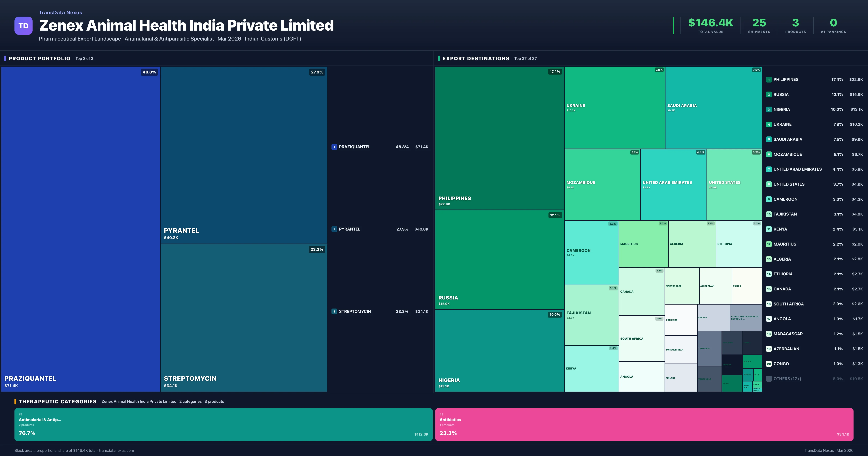Open the Antibiotics category bar
The image size is (868, 456).
[x=644, y=424]
